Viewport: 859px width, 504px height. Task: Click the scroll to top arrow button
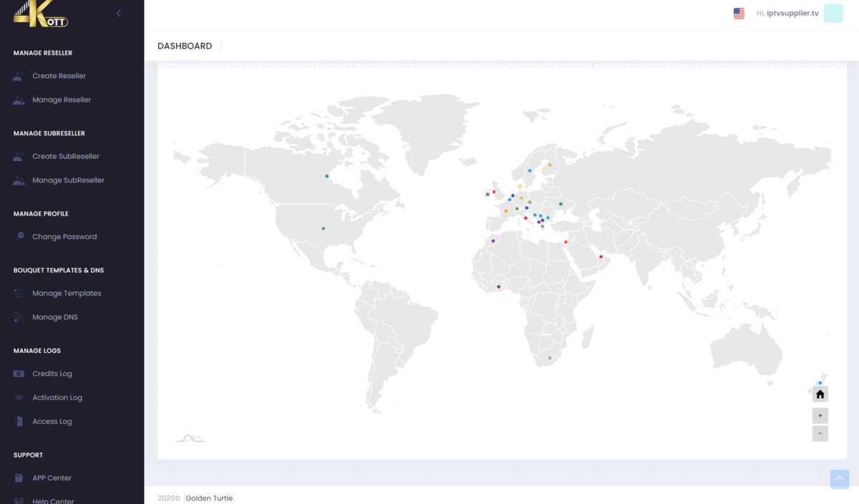840,479
